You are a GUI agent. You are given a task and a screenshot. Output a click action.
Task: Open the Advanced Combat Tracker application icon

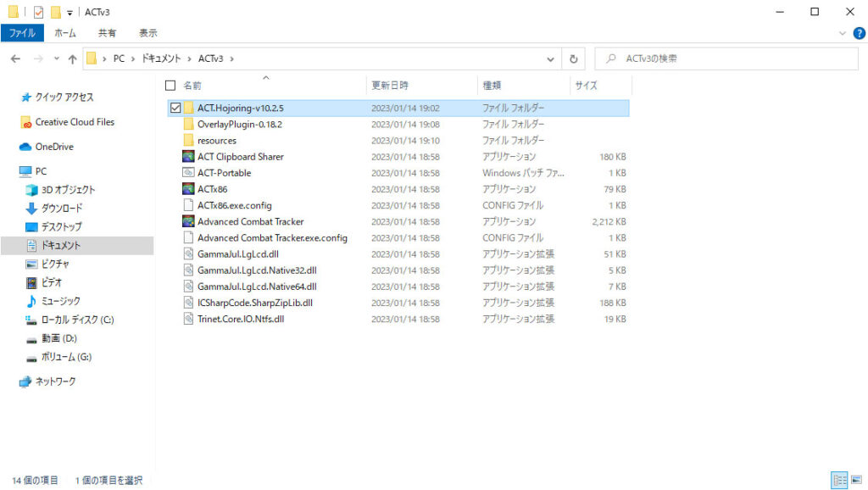pyautogui.click(x=188, y=222)
